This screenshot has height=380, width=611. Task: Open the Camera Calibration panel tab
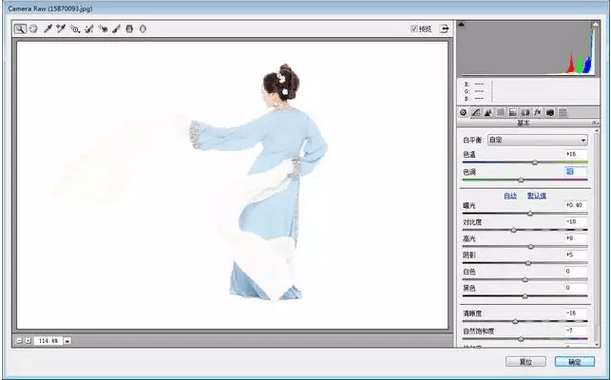pos(550,113)
